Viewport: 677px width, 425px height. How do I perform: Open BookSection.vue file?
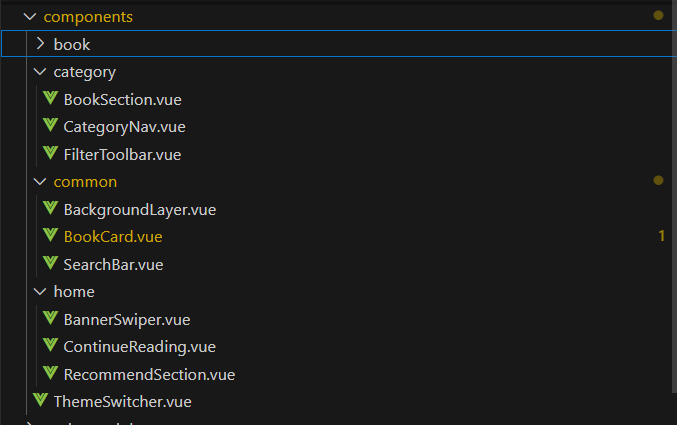[123, 100]
